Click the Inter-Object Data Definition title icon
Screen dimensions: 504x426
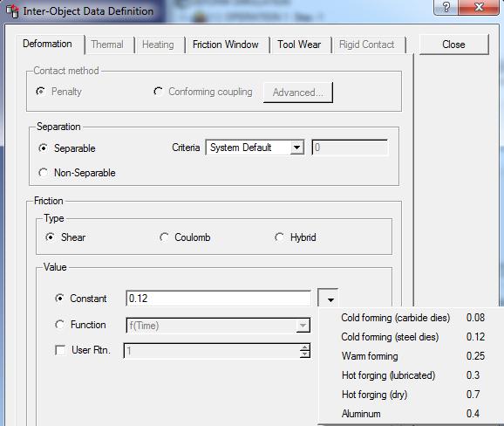point(12,11)
